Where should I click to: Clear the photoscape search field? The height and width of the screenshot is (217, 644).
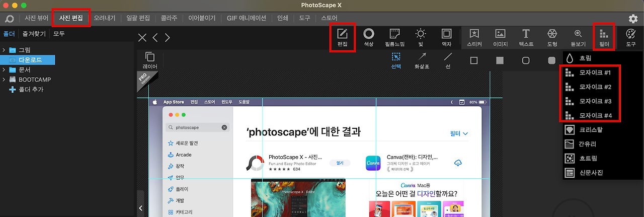click(x=224, y=127)
